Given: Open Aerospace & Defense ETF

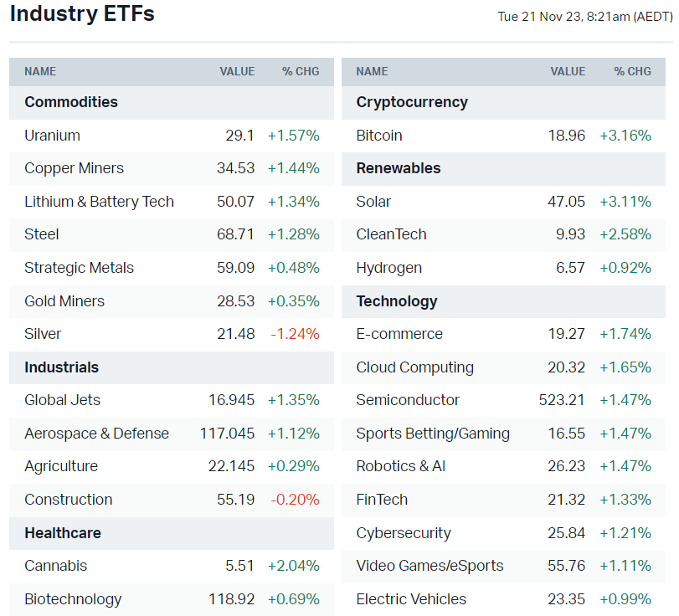Looking at the screenshot, I should (96, 434).
